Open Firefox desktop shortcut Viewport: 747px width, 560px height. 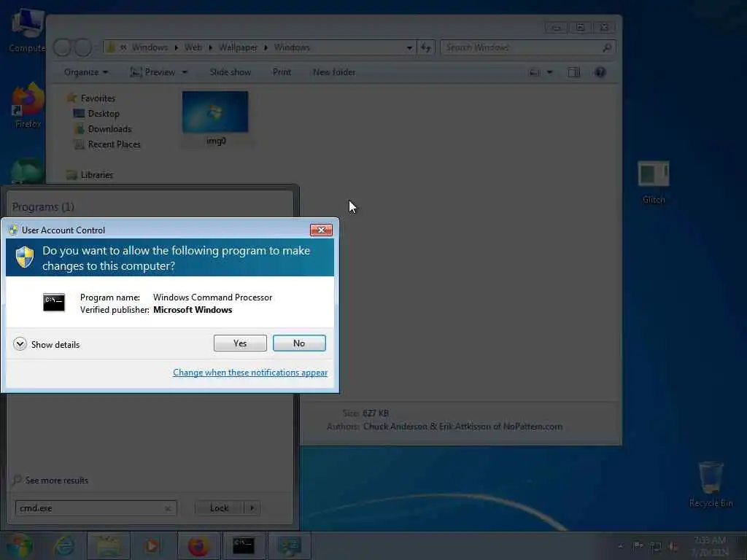[x=28, y=106]
